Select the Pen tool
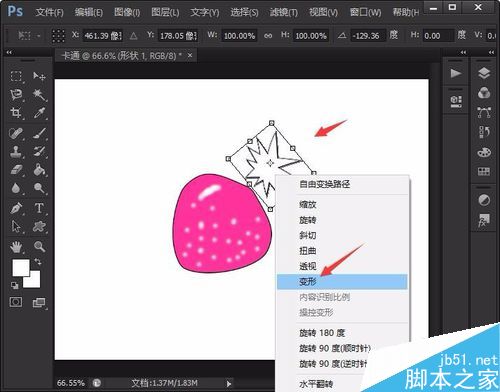The width and height of the screenshot is (500, 392). coord(16,208)
